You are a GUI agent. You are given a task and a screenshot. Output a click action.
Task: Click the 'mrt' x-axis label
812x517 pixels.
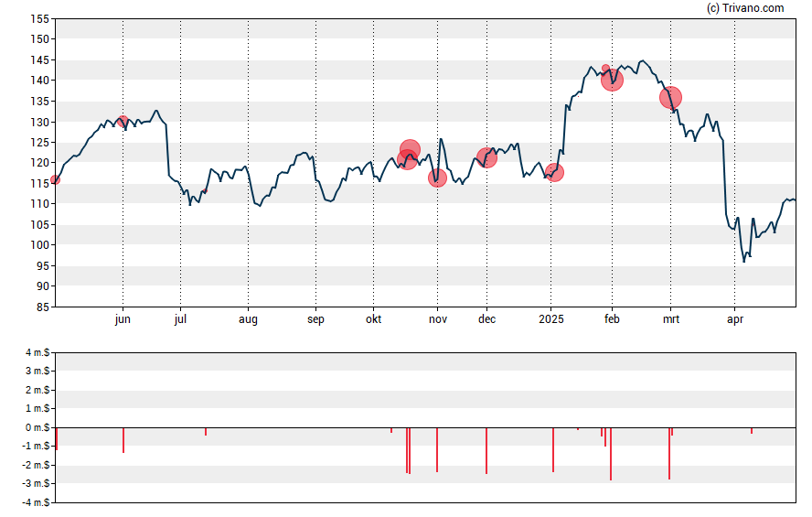[670, 319]
